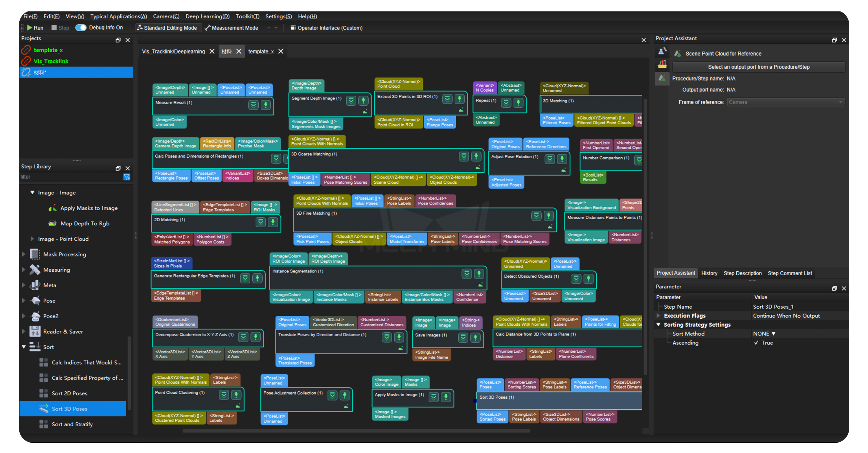The image size is (868, 453).
Task: Click the Reader & Saver floppy icon
Action: coord(35,332)
